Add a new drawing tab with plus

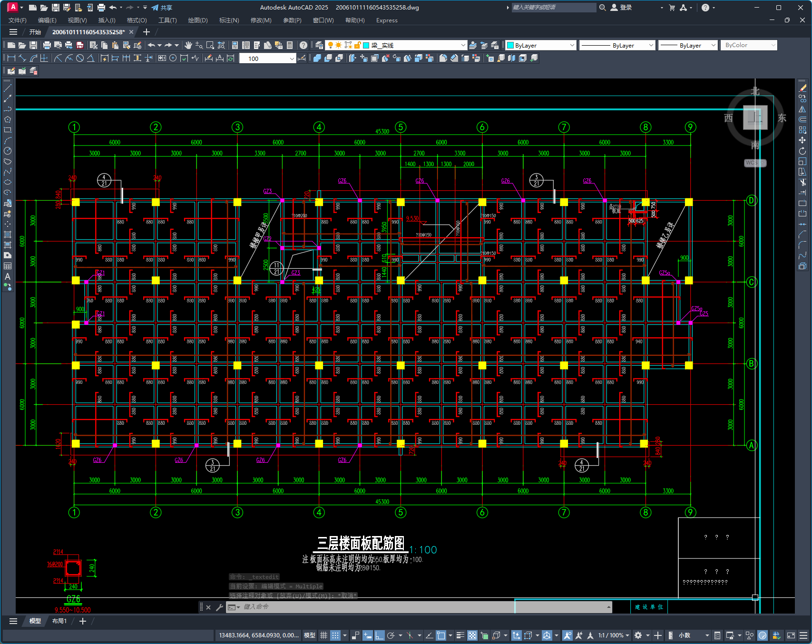point(147,32)
